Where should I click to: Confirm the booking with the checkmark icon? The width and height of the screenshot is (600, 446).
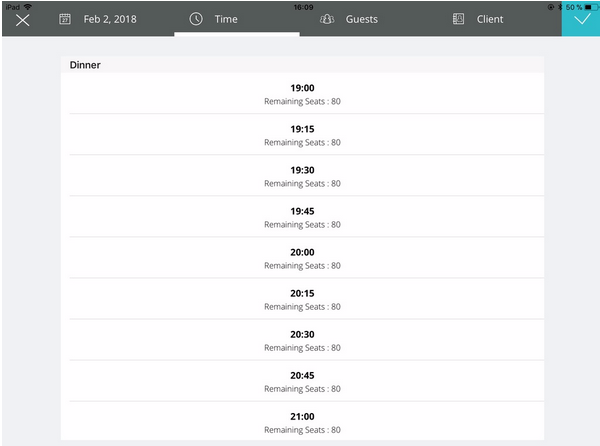[581, 19]
